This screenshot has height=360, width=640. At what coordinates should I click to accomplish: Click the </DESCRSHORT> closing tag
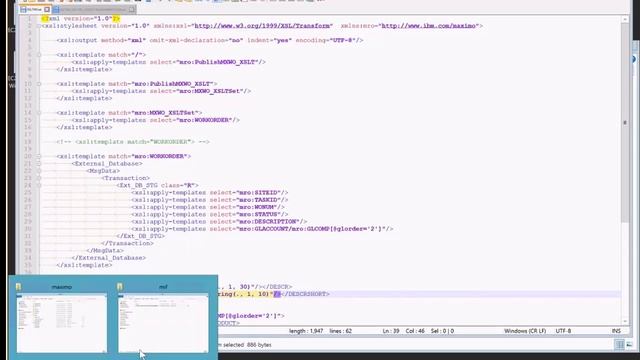tap(305, 294)
